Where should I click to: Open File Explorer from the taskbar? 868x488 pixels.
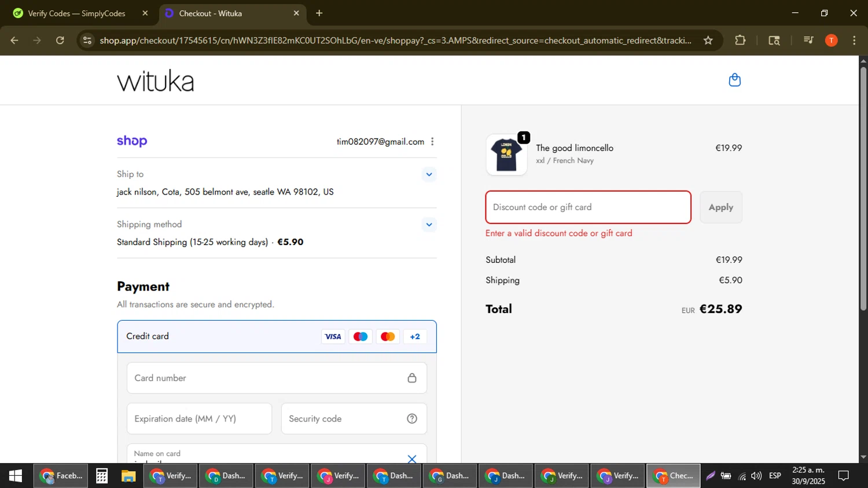128,476
